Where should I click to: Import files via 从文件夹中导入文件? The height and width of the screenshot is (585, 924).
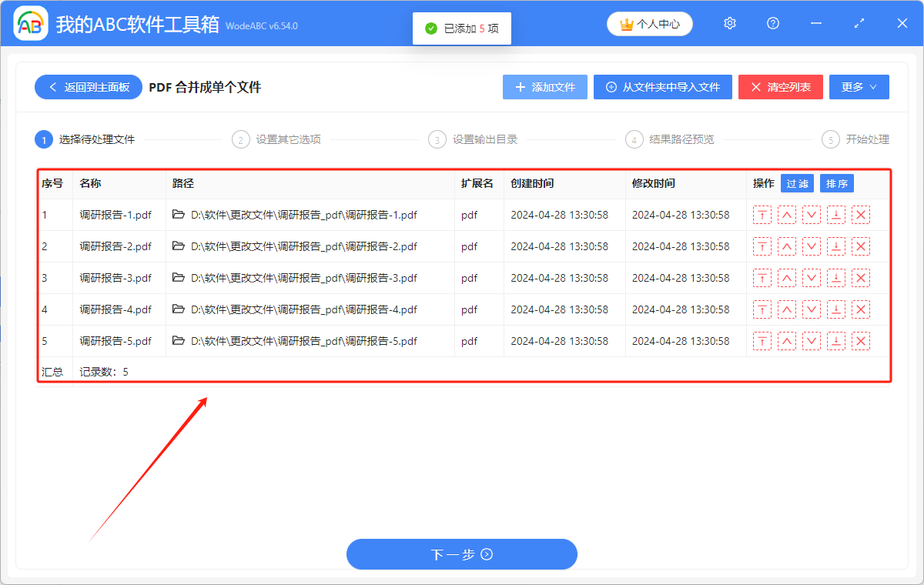[662, 87]
